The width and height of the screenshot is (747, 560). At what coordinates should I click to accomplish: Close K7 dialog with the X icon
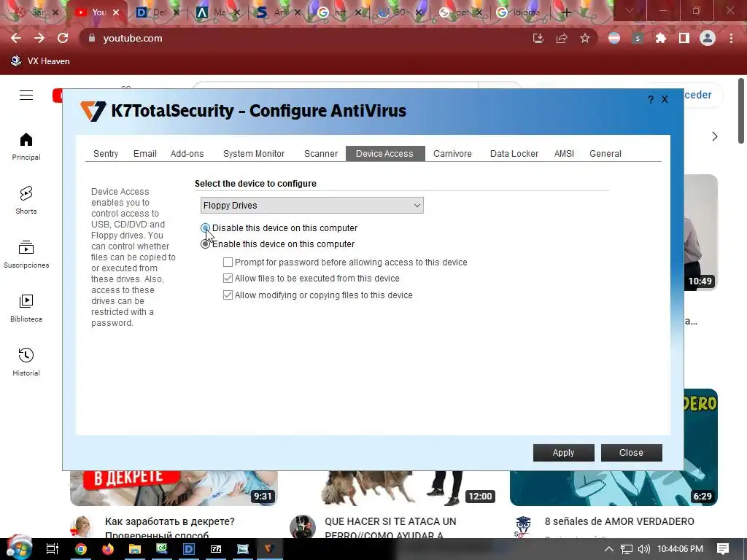pos(665,99)
